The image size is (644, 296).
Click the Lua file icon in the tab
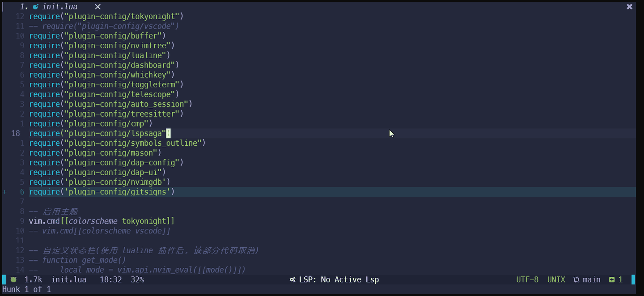(36, 7)
